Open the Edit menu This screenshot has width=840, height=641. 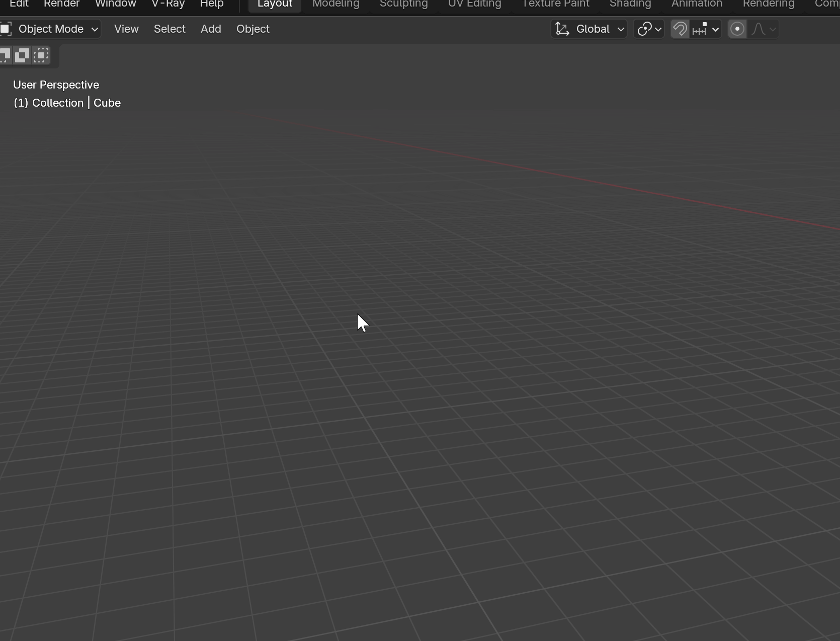19,4
